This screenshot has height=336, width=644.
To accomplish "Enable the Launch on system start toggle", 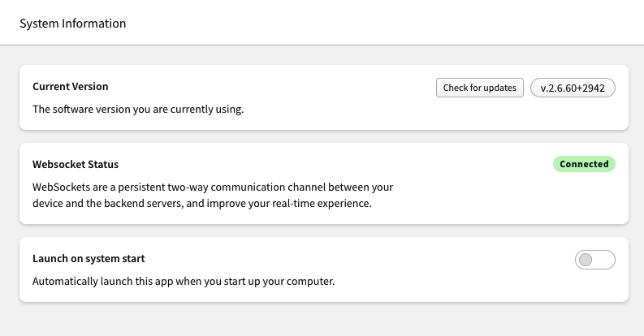I will click(594, 260).
